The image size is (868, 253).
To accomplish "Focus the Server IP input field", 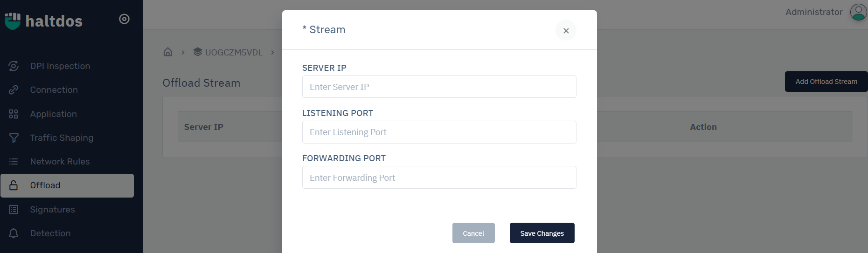I will pos(439,87).
